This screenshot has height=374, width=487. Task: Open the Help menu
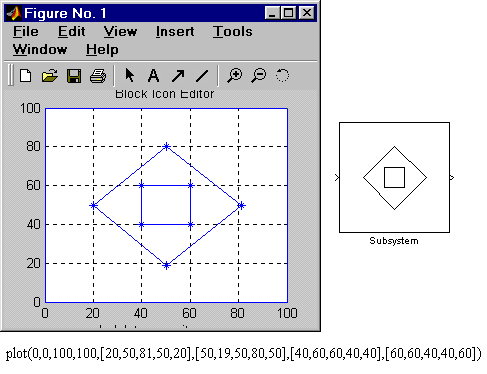tap(102, 50)
